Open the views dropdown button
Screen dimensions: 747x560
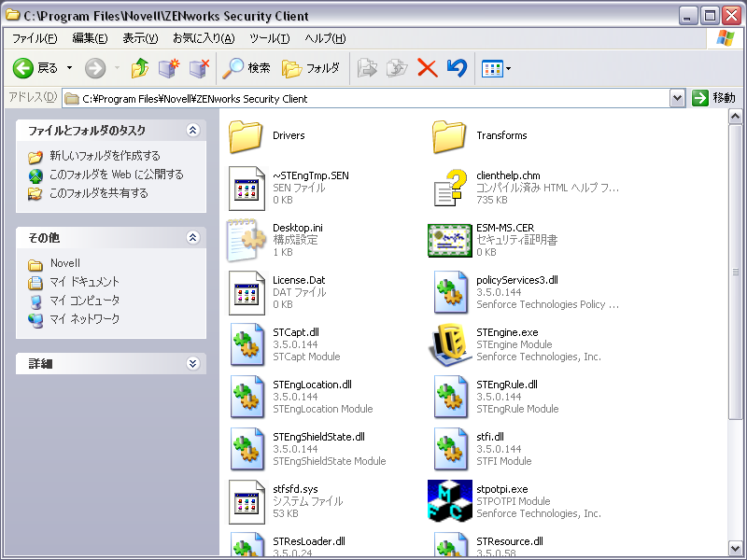[x=496, y=68]
